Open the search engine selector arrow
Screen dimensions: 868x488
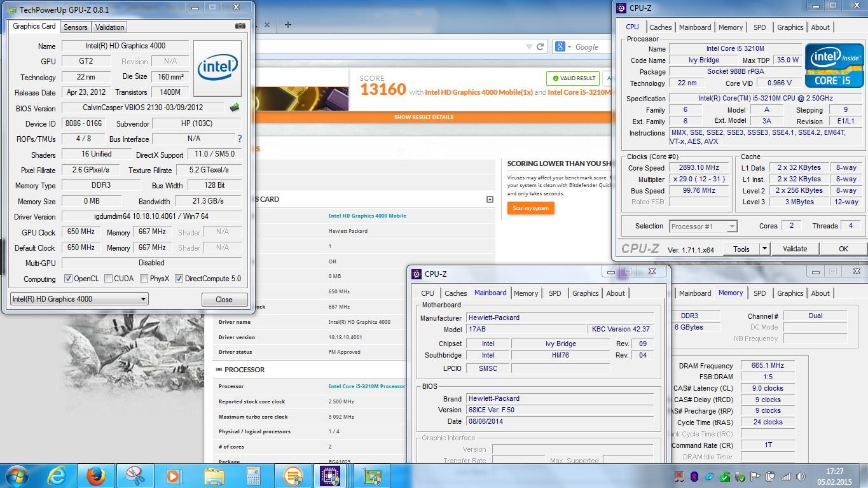coord(568,46)
